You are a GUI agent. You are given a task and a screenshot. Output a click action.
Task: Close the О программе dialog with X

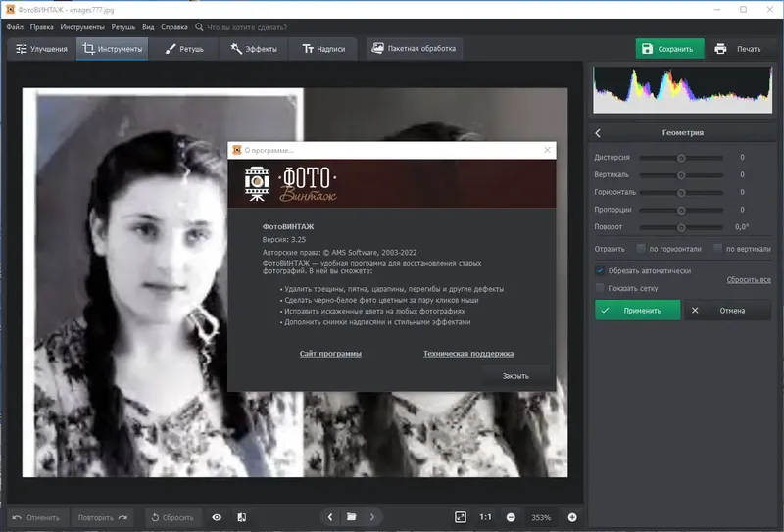tap(548, 150)
